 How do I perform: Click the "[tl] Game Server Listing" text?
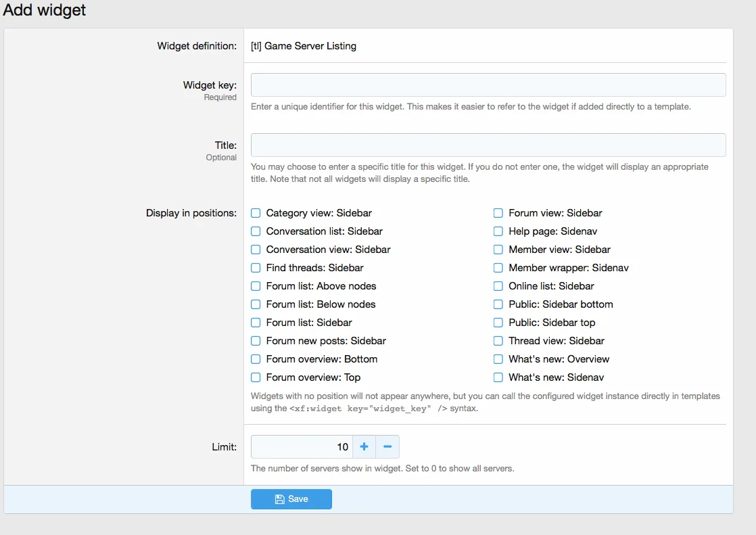303,46
